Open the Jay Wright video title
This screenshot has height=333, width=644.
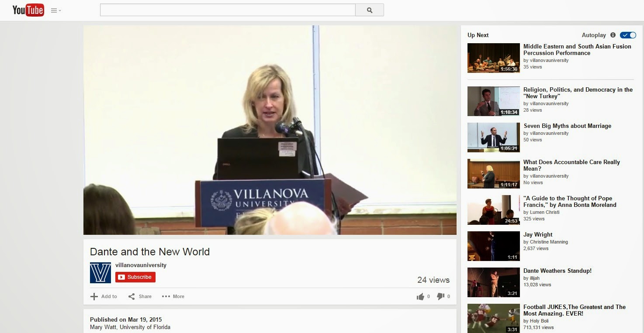[538, 234]
